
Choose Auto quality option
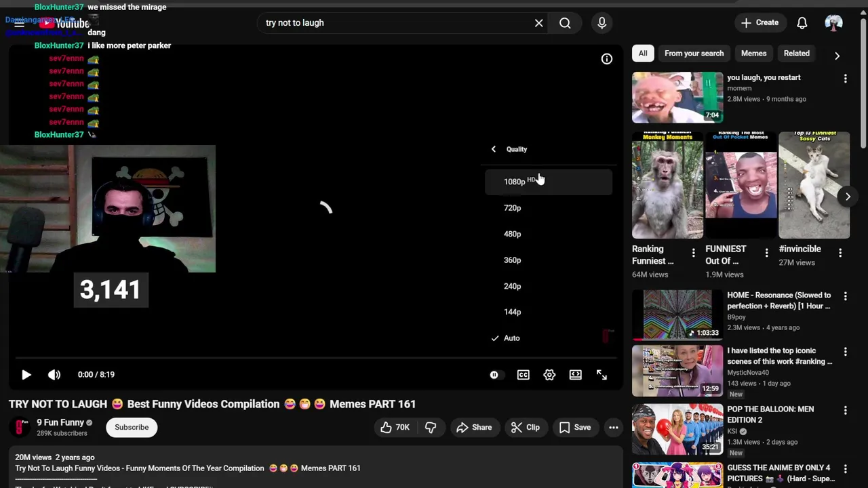[549, 338]
